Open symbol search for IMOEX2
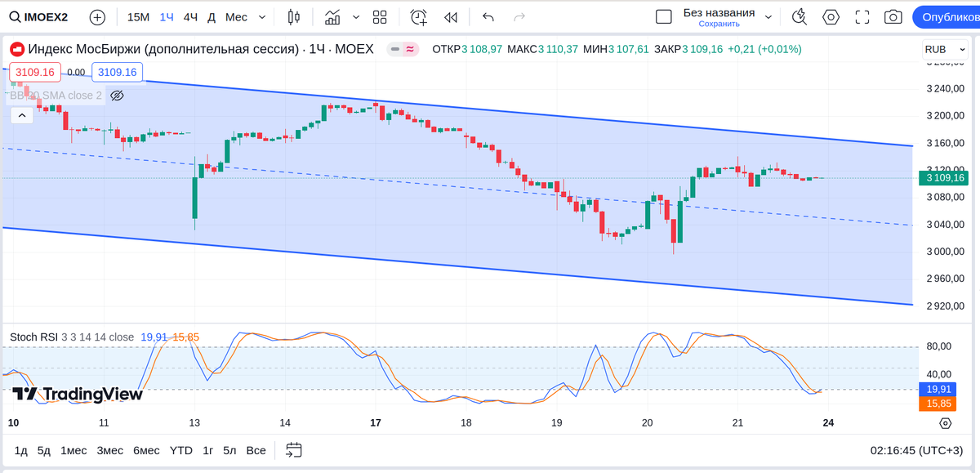Viewport: 980px width, 473px height. [x=38, y=16]
